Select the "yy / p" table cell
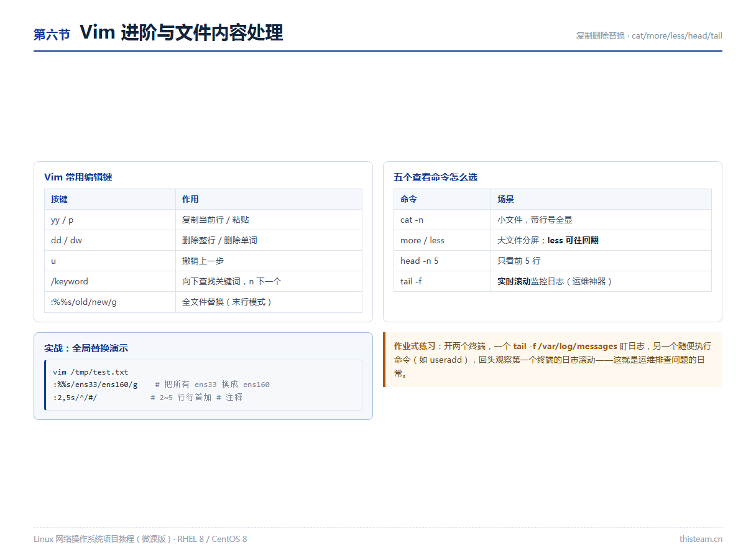This screenshot has height=560, width=756. click(110, 220)
